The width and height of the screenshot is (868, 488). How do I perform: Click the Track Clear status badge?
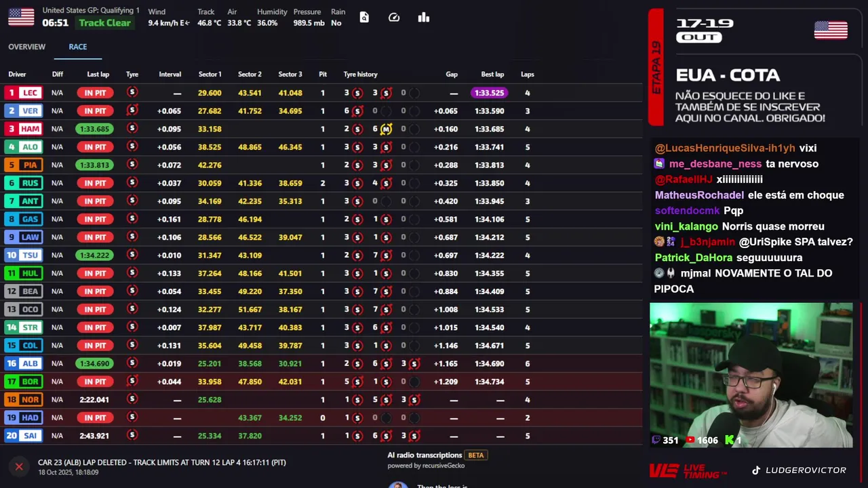point(104,23)
